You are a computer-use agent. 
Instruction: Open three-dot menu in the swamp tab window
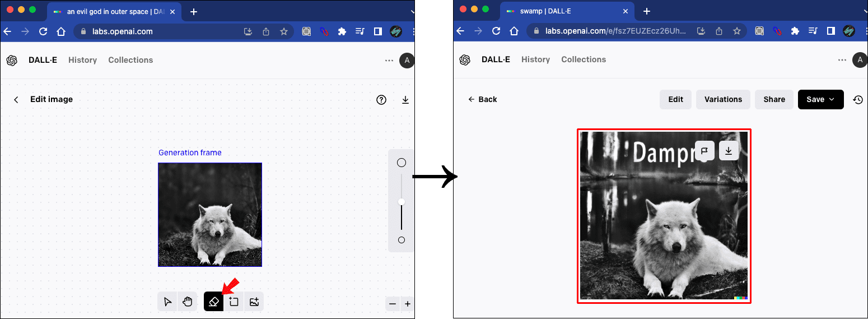pos(842,60)
